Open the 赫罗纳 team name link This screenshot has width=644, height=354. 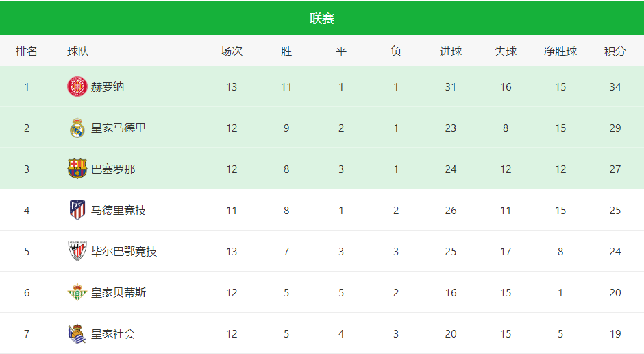tap(107, 86)
